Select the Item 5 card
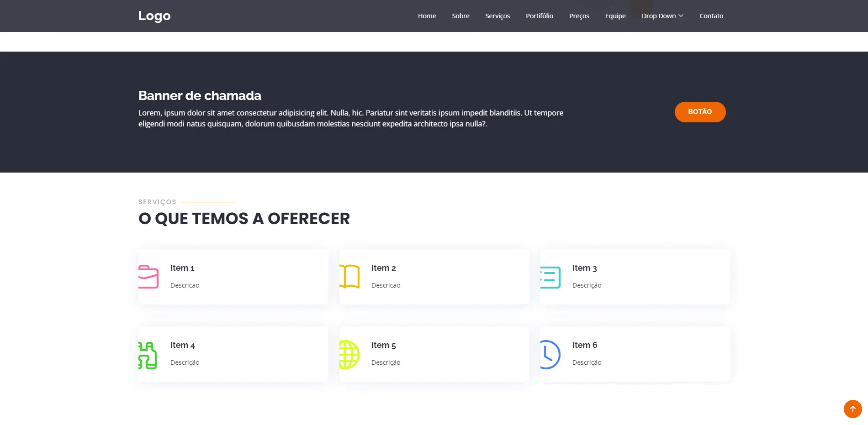Image resolution: width=868 pixels, height=425 pixels. (434, 354)
